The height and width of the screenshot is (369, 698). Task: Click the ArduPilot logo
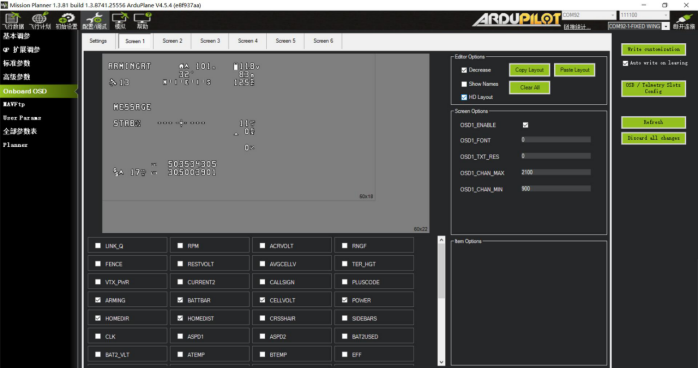pyautogui.click(x=516, y=19)
